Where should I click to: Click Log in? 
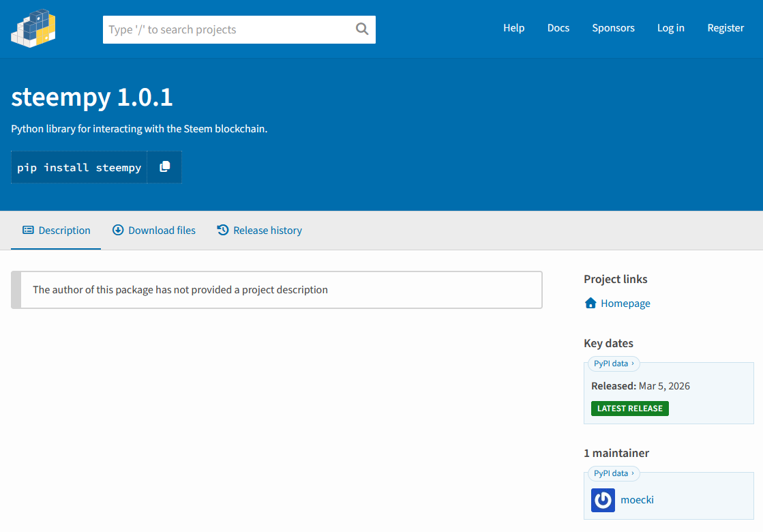click(x=670, y=28)
